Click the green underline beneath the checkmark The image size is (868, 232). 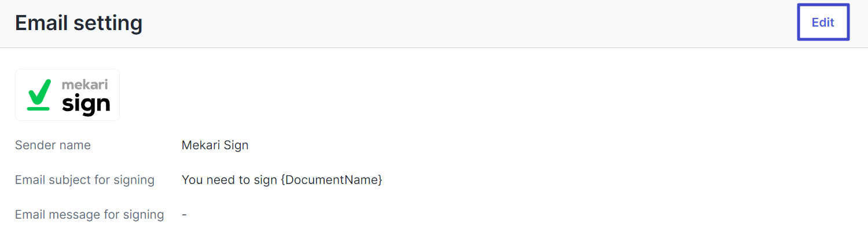point(38,108)
